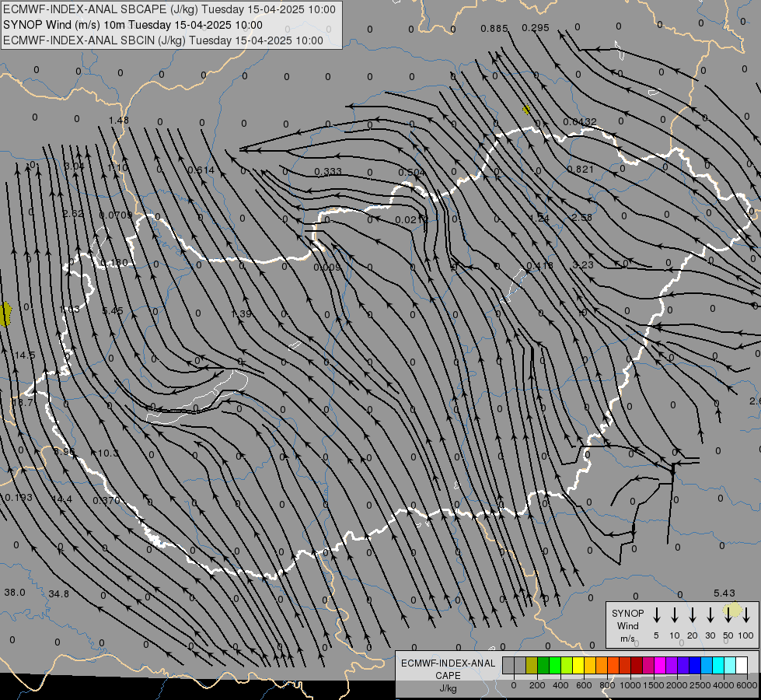Pick the dark green swatch right of the 200 tick
The height and width of the screenshot is (700, 761).
point(543,665)
